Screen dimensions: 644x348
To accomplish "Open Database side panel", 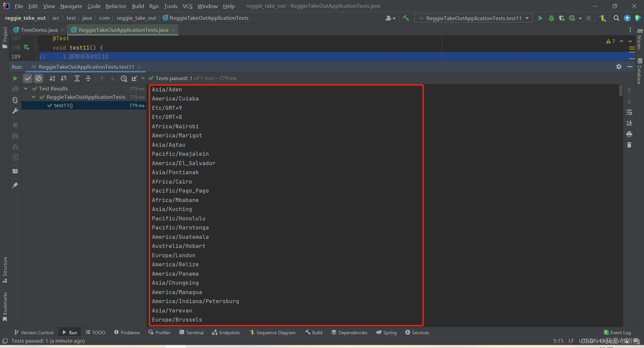I will click(639, 71).
